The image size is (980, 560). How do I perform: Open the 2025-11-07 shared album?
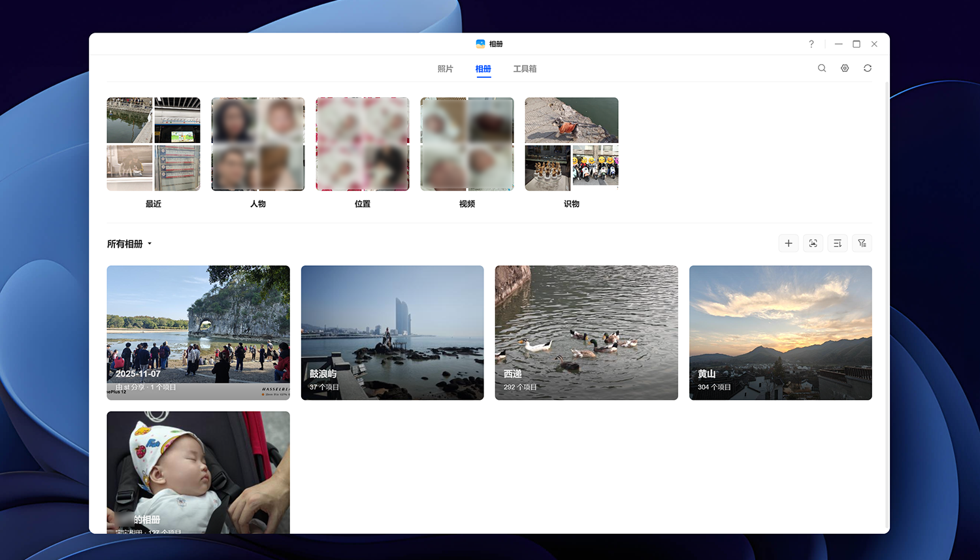point(198,333)
